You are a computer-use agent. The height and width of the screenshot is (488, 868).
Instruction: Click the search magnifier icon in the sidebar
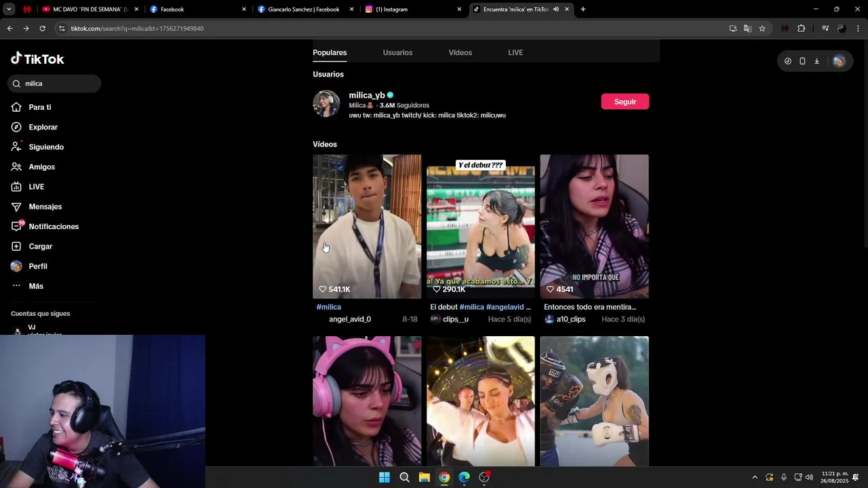pyautogui.click(x=16, y=83)
